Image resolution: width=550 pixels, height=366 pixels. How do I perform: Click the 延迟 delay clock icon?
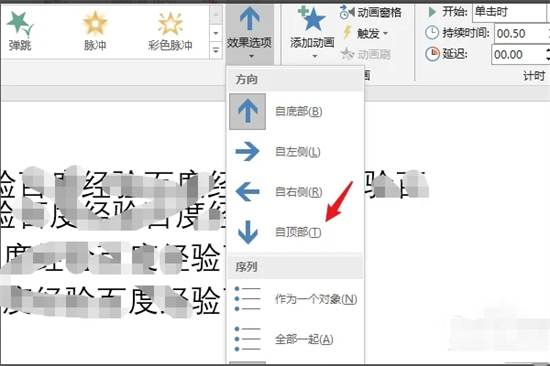point(432,54)
